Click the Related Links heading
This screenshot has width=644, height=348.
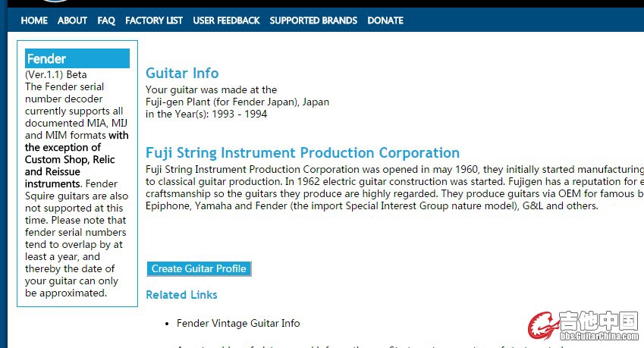pyautogui.click(x=181, y=295)
